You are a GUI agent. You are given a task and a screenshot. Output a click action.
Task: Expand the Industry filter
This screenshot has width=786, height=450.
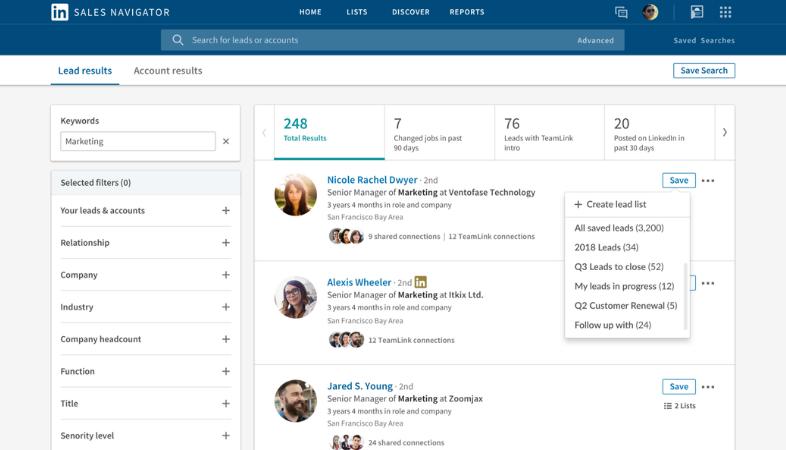(x=226, y=307)
